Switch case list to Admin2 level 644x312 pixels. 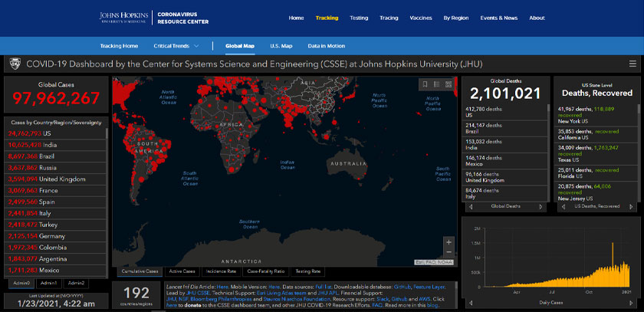click(x=77, y=283)
